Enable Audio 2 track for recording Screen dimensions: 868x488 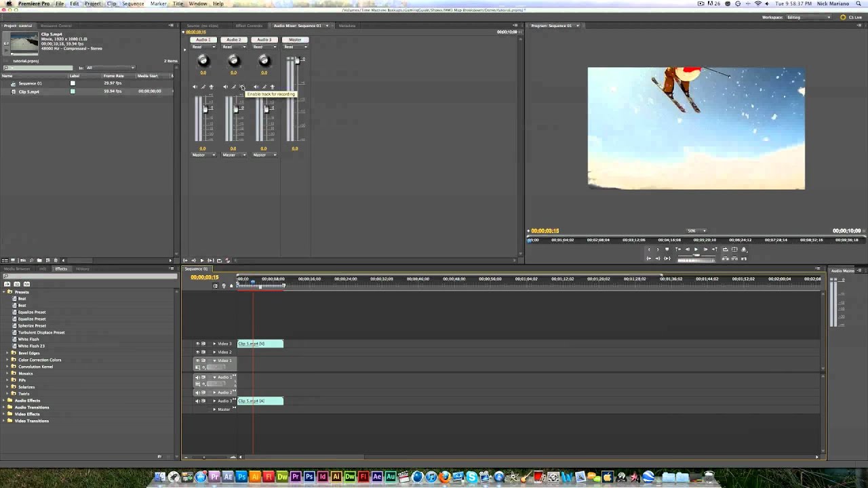241,87
